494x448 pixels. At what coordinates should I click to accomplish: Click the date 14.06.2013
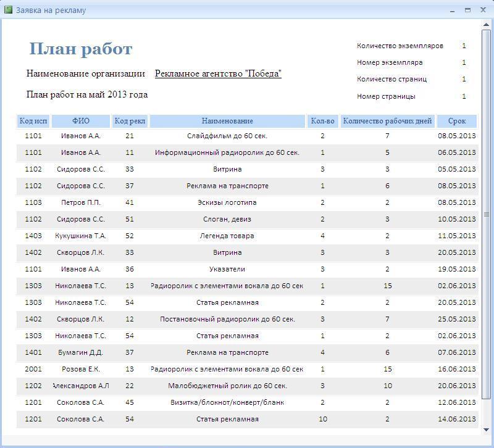(457, 420)
